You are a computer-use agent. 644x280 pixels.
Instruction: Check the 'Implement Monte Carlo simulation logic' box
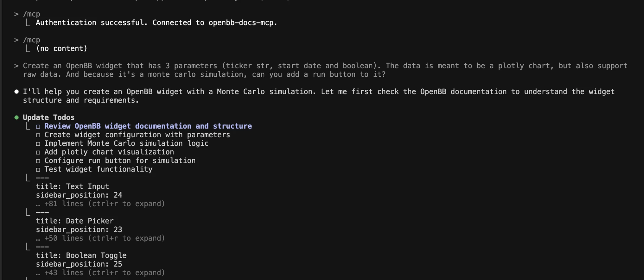point(38,144)
